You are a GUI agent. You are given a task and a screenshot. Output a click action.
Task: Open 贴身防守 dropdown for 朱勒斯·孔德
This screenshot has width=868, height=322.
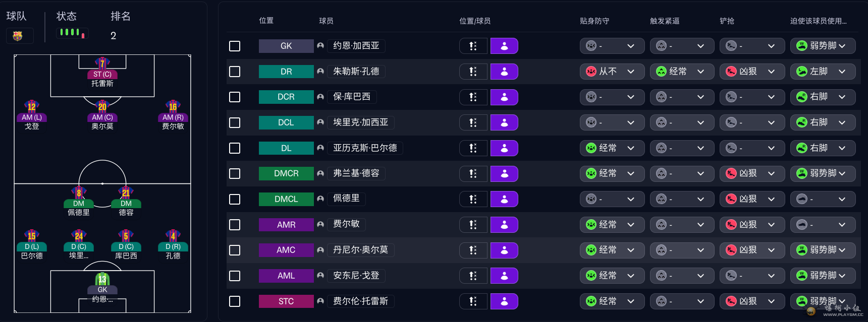[x=612, y=72]
